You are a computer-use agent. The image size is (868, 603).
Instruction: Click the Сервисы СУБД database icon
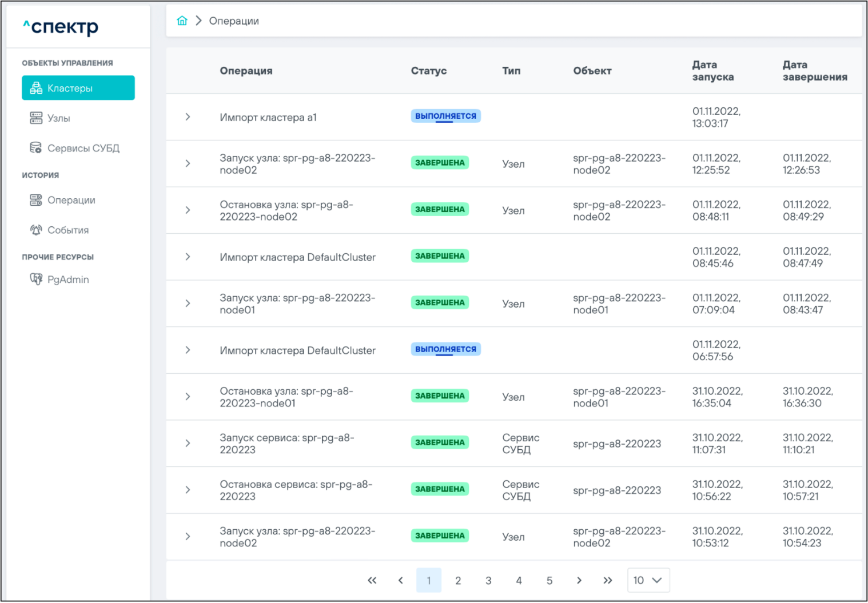tap(36, 148)
